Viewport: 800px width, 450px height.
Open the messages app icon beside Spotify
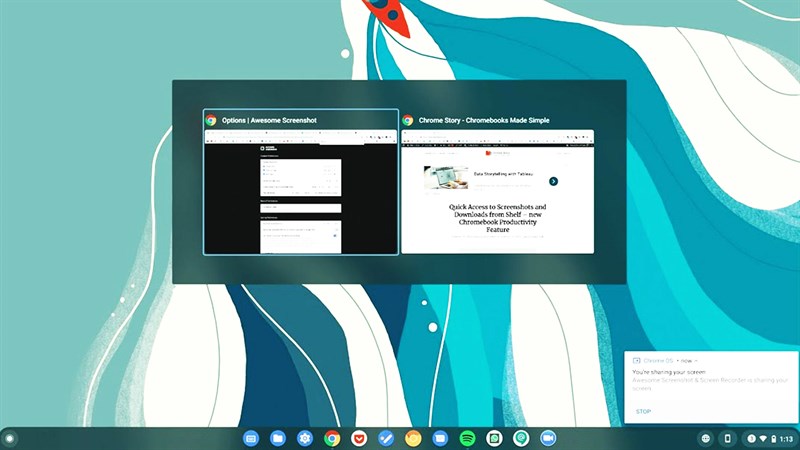click(440, 438)
